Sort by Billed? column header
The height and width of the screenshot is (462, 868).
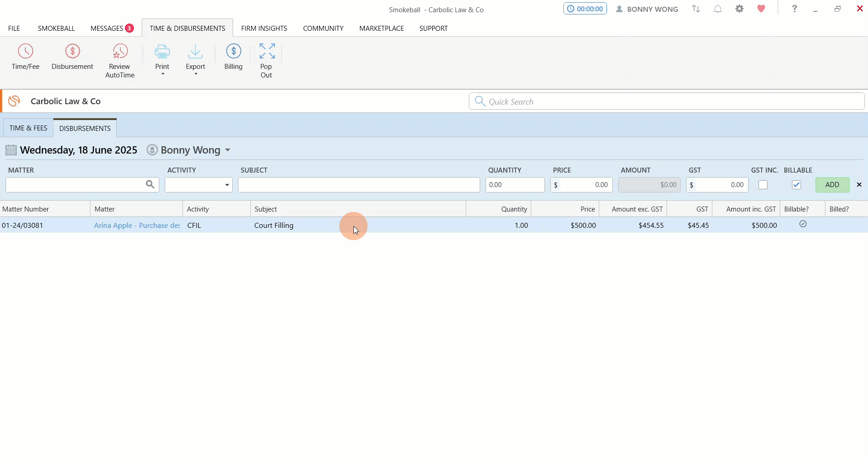[x=846, y=209]
